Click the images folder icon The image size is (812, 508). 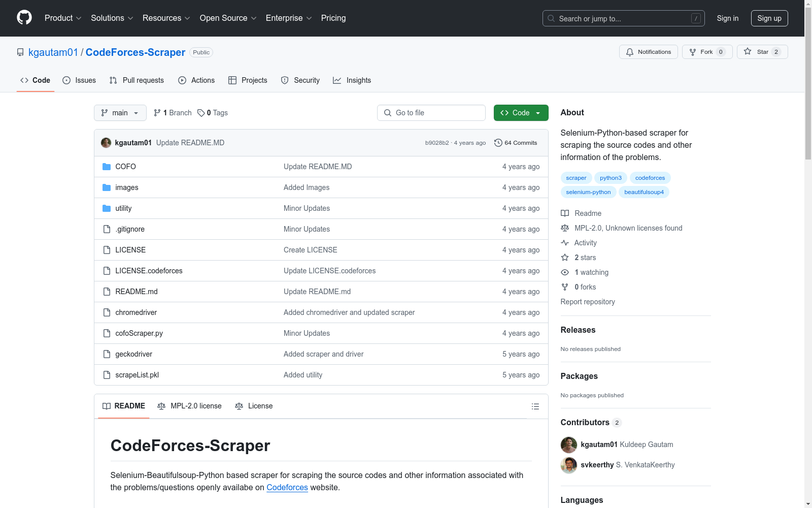(107, 187)
